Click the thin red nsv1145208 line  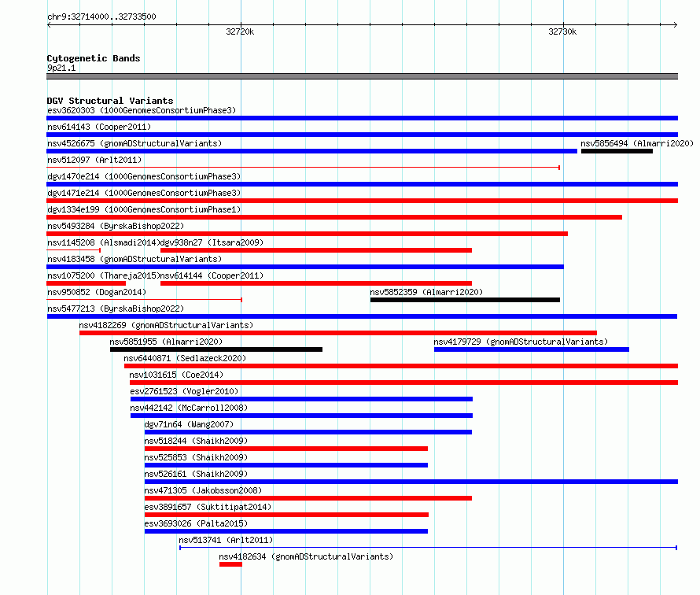tap(74, 250)
